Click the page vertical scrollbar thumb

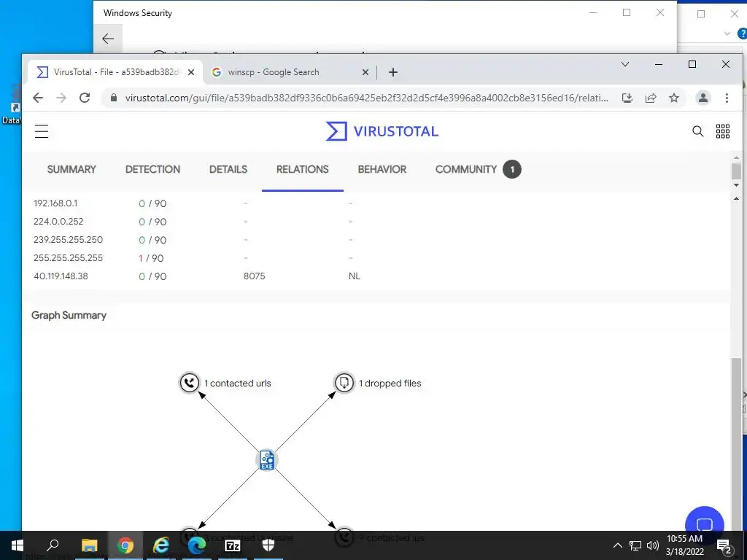pyautogui.click(x=737, y=443)
